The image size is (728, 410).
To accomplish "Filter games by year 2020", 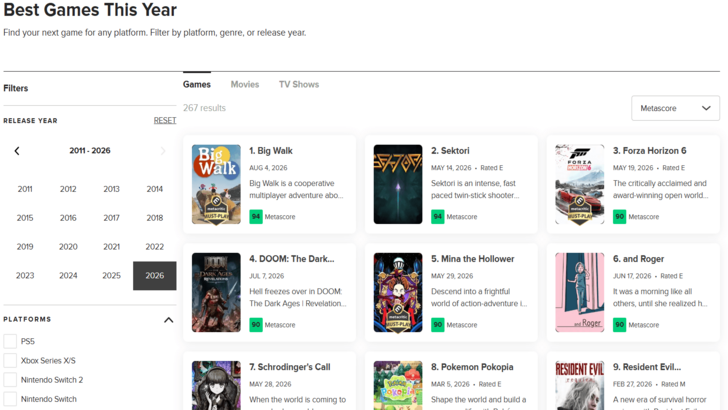I will click(x=68, y=247).
